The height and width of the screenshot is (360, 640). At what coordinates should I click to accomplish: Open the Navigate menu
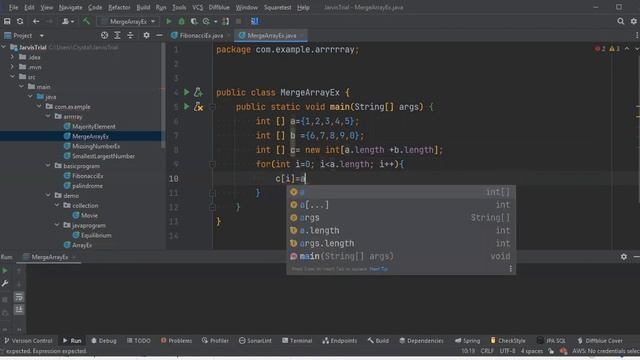(70, 7)
